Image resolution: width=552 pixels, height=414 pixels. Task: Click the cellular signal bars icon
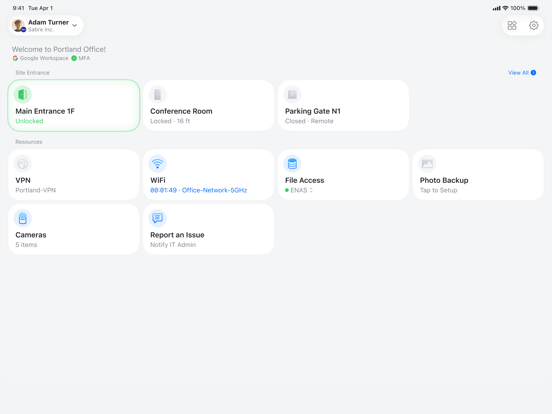coord(497,8)
